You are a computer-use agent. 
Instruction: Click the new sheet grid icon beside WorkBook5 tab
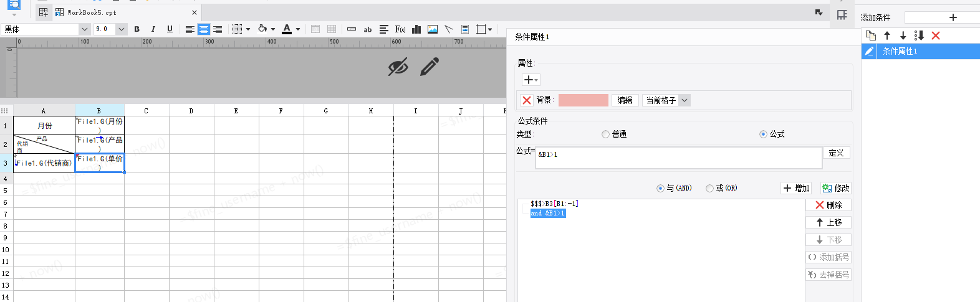(x=43, y=12)
